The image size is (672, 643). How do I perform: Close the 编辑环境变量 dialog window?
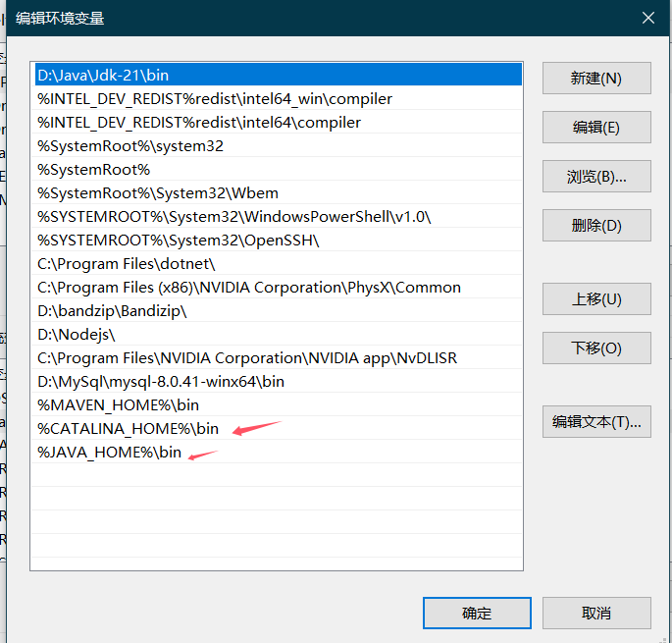pos(647,18)
